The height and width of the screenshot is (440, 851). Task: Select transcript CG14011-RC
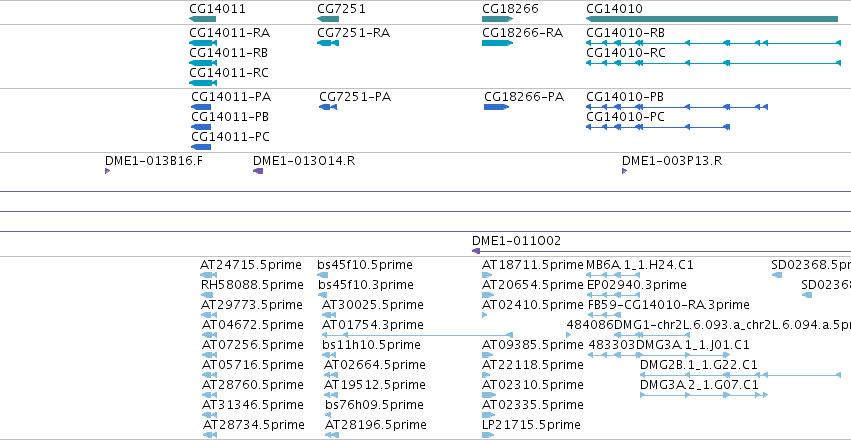[x=202, y=83]
